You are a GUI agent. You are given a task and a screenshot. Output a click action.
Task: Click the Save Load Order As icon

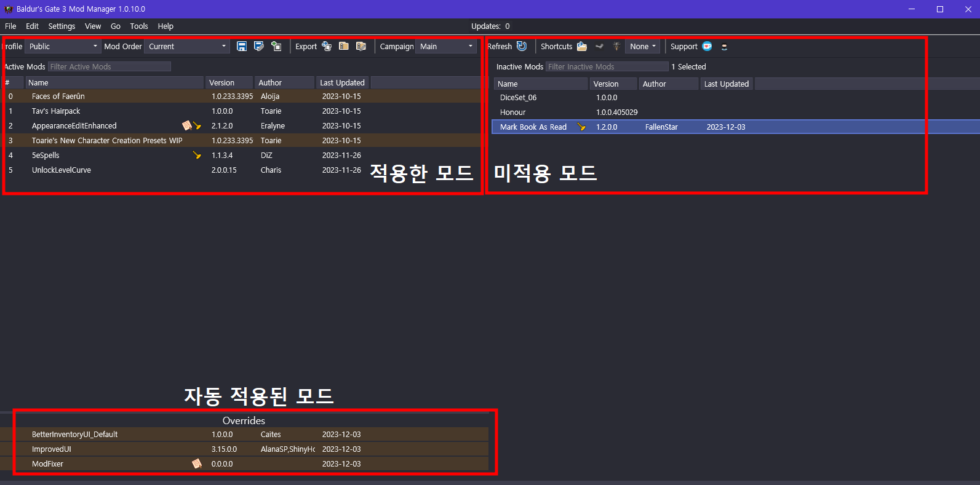click(x=259, y=46)
